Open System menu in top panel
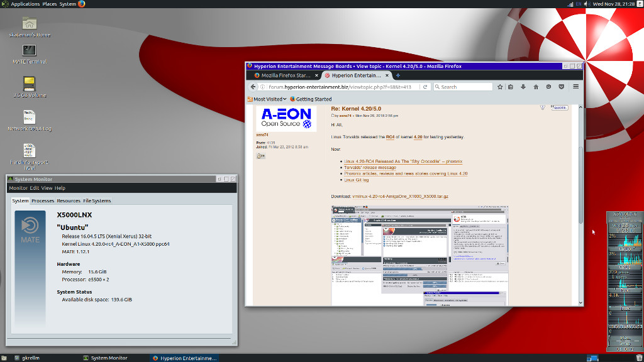 pos(68,4)
